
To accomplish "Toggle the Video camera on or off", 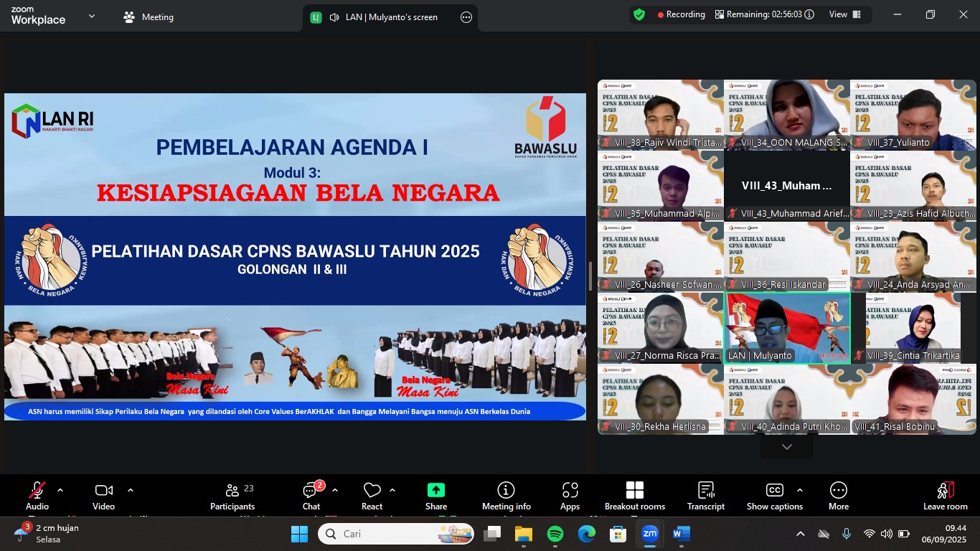I will tap(103, 496).
